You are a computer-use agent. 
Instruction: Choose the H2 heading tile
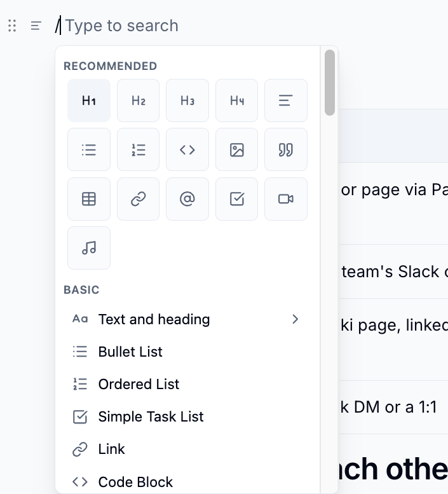[x=138, y=100]
